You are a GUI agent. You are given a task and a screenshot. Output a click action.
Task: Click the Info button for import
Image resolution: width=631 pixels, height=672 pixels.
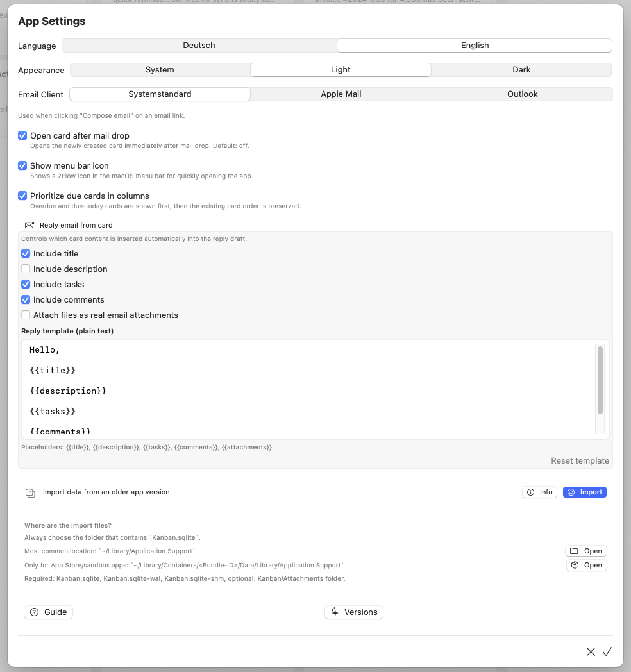point(539,492)
